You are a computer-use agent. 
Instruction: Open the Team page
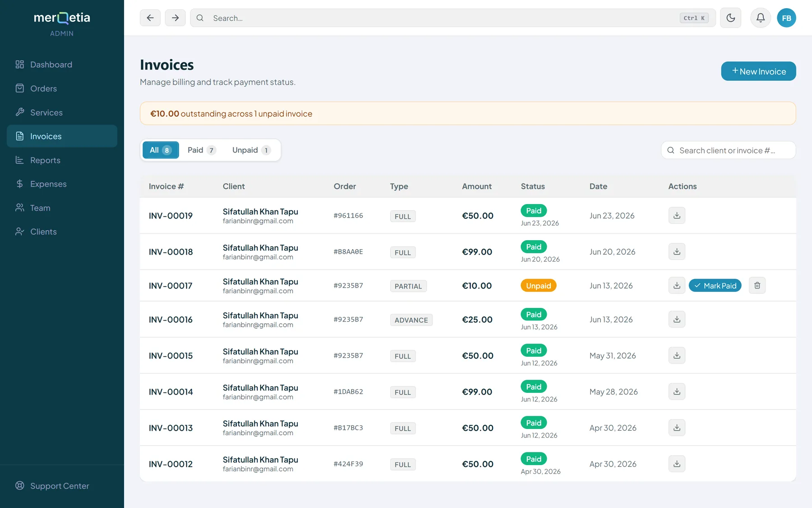[x=62, y=208]
